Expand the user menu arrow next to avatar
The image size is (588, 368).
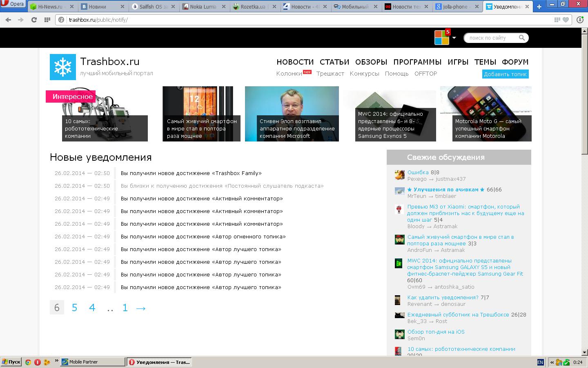[x=454, y=38]
